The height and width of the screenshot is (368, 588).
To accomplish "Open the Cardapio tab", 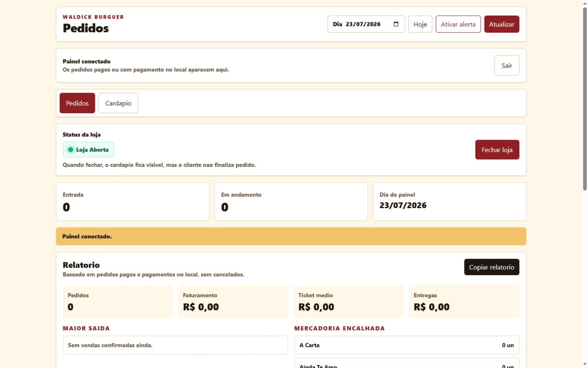I will [118, 103].
